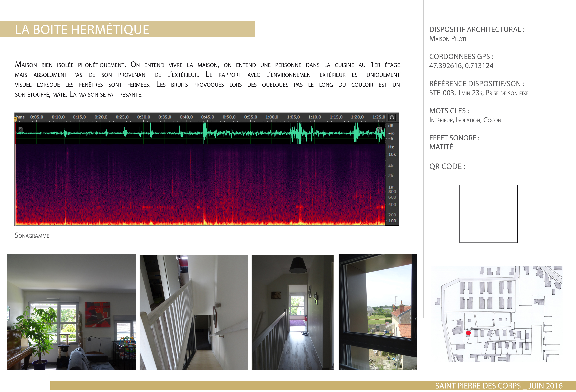Click the 10k frequency scale value
Screen dimensions: 576x392
point(392,155)
